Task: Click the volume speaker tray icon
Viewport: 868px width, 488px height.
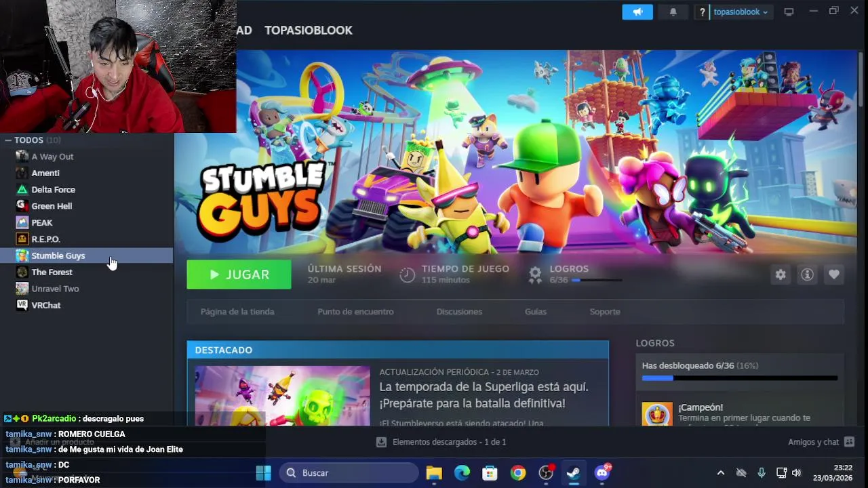Action: point(797,473)
